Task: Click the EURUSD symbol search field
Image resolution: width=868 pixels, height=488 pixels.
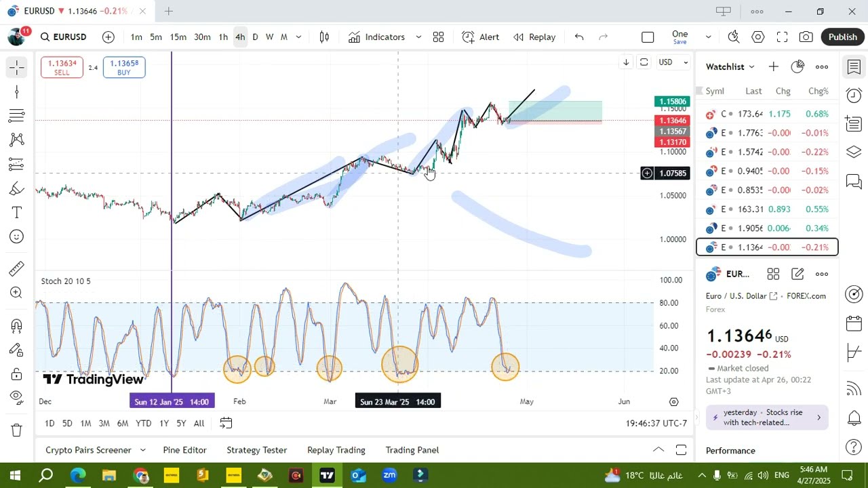Action: tap(63, 37)
